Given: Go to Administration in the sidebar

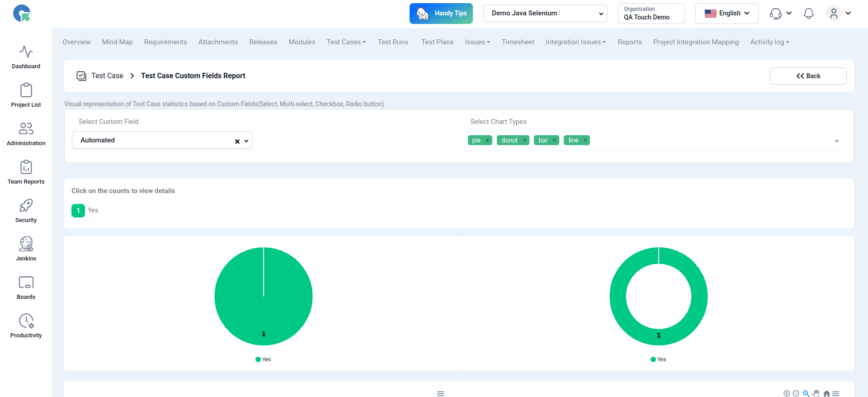Looking at the screenshot, I should tap(26, 134).
